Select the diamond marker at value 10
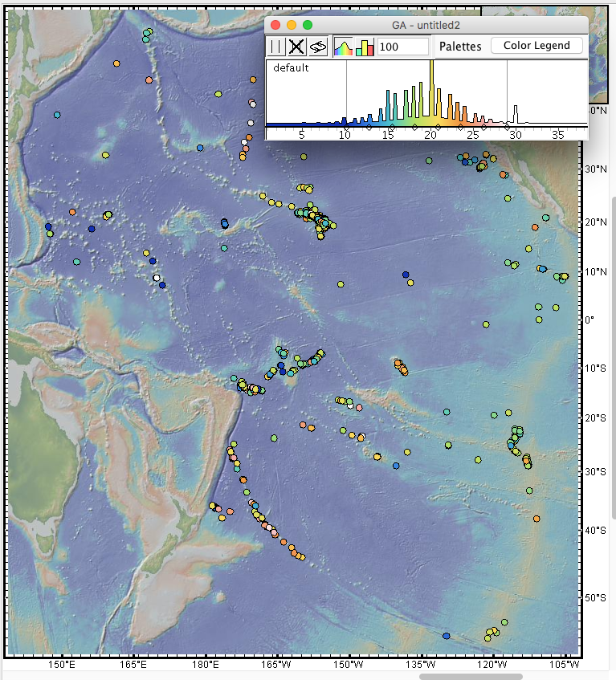616x680 pixels. pyautogui.click(x=346, y=127)
